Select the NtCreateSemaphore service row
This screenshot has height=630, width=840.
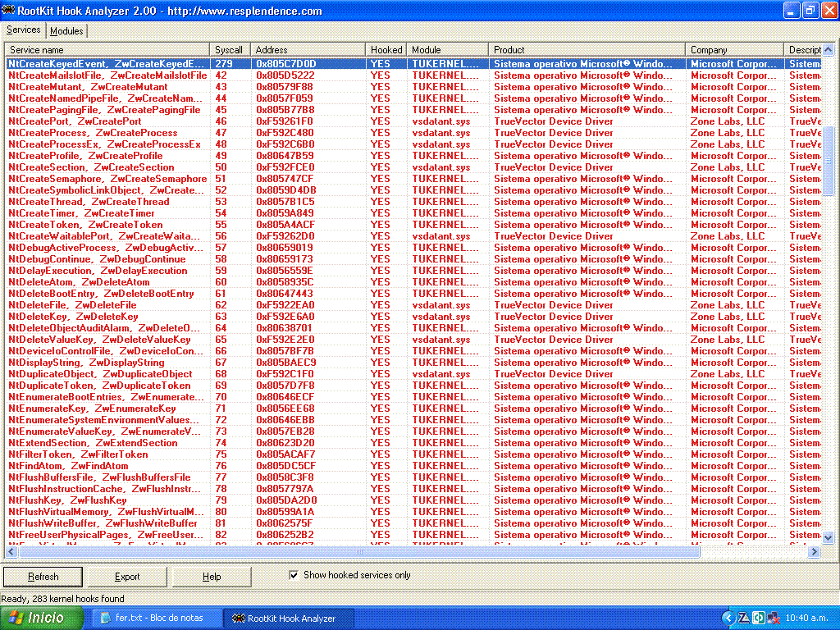[413, 179]
